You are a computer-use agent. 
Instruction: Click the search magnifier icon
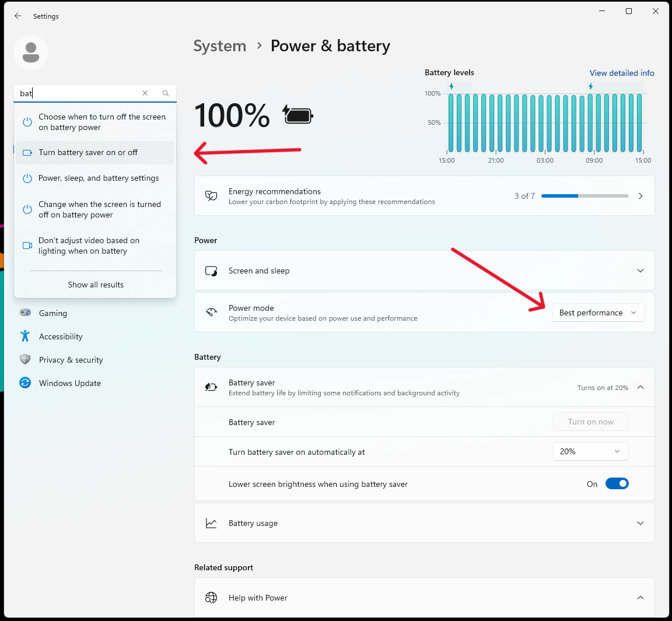(x=166, y=93)
